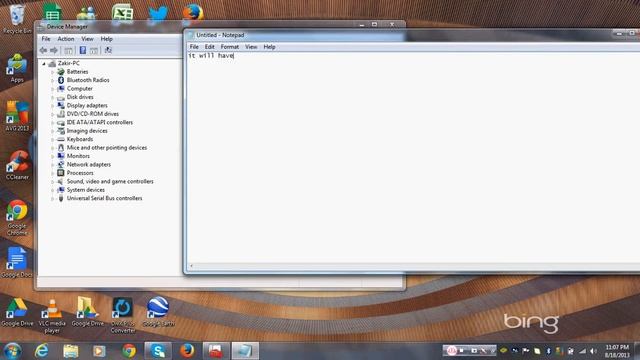Select Mice and other pointing devices
640x360 pixels.
click(107, 148)
